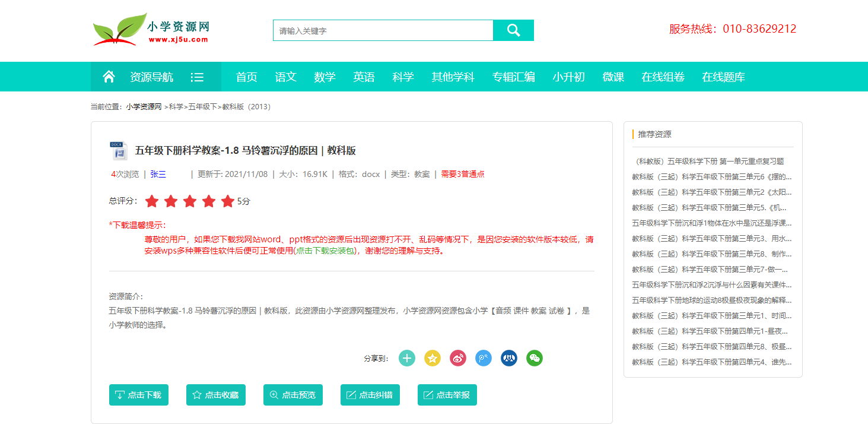The image size is (868, 424).
Task: Open recommended 第四单元8、极昼... resource
Action: (x=712, y=347)
